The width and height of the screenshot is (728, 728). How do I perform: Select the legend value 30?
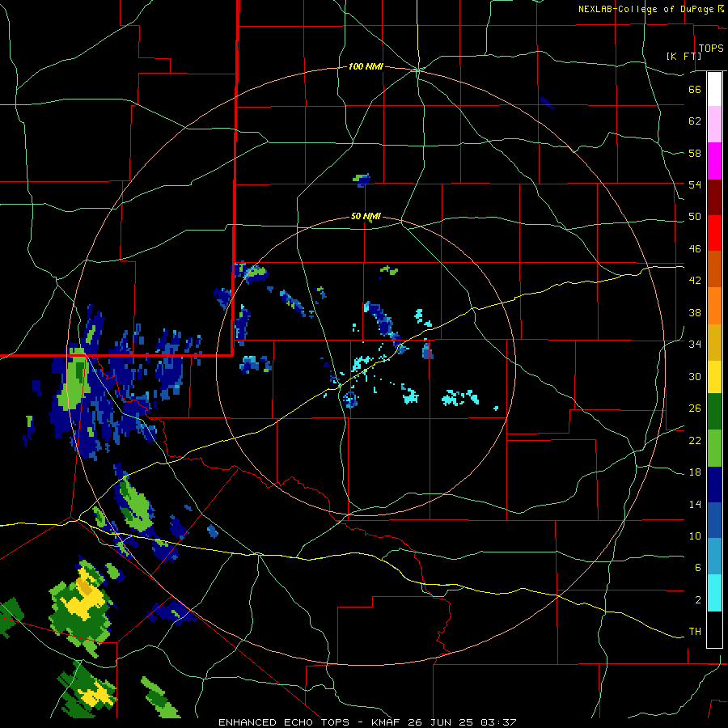[x=695, y=376]
